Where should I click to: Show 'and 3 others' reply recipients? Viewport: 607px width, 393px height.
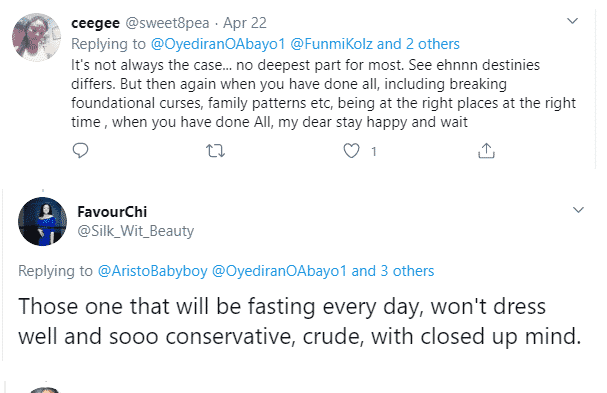click(393, 271)
